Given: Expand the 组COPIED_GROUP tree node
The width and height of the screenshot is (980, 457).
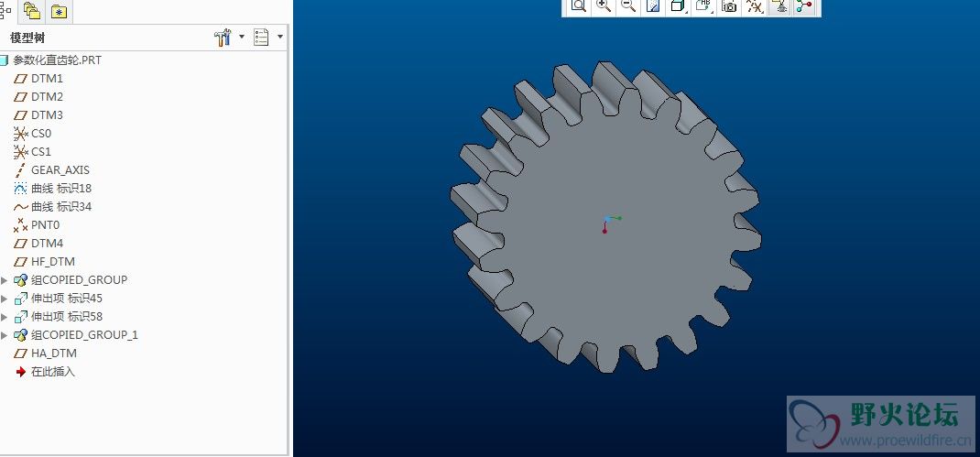Looking at the screenshot, I should click(5, 280).
